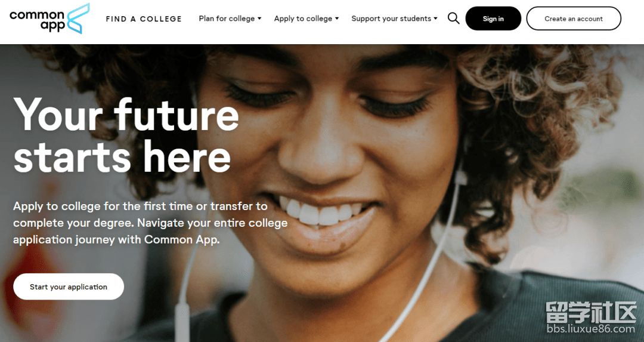This screenshot has height=342, width=644.
Task: Click the black Sign in button
Action: click(x=493, y=19)
